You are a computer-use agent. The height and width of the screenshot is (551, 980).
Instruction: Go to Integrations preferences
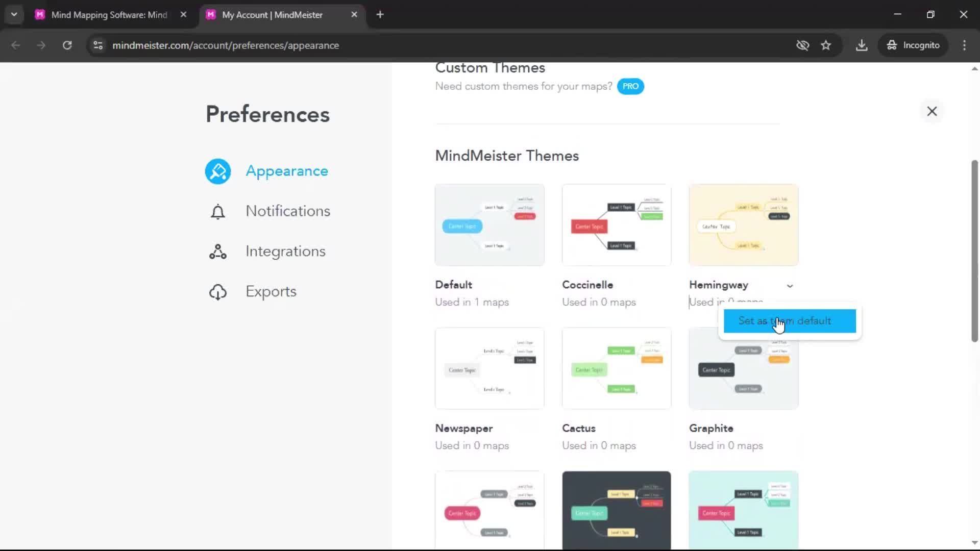click(x=285, y=252)
